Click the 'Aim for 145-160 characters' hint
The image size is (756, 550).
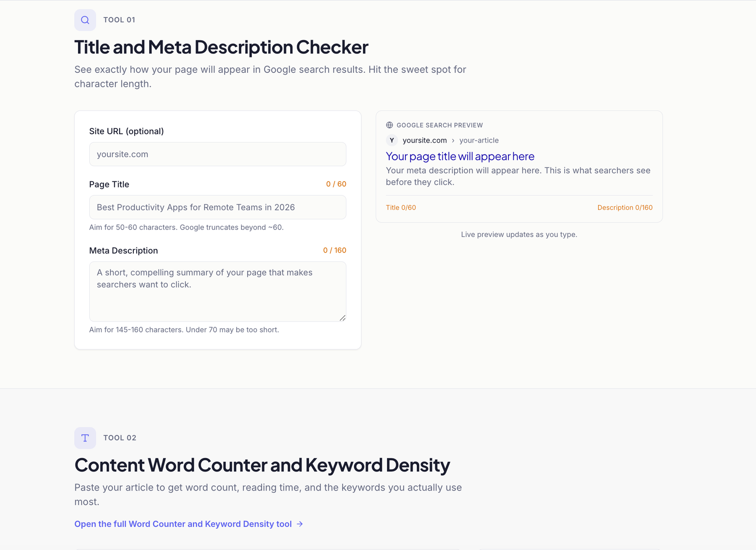click(184, 330)
